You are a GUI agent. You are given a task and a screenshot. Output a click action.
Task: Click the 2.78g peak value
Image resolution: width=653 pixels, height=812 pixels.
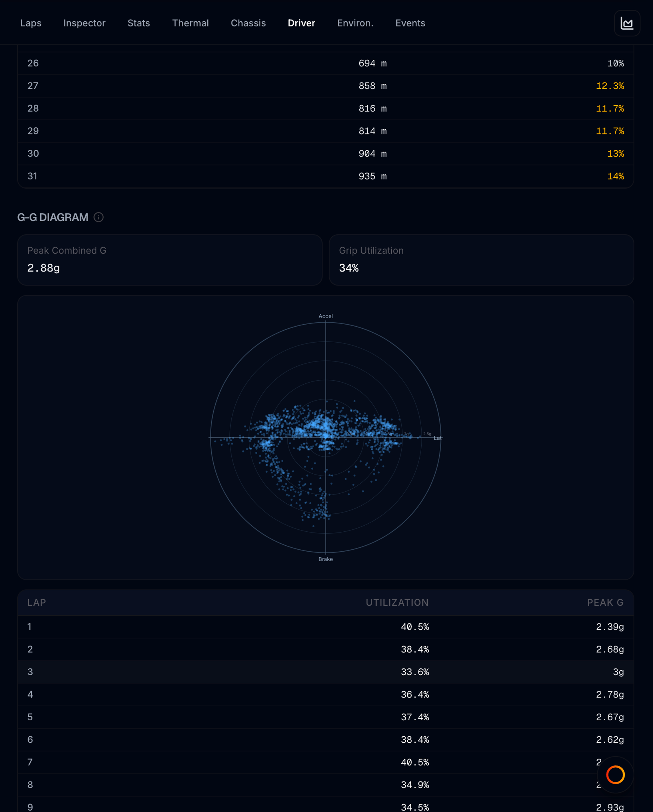(610, 694)
